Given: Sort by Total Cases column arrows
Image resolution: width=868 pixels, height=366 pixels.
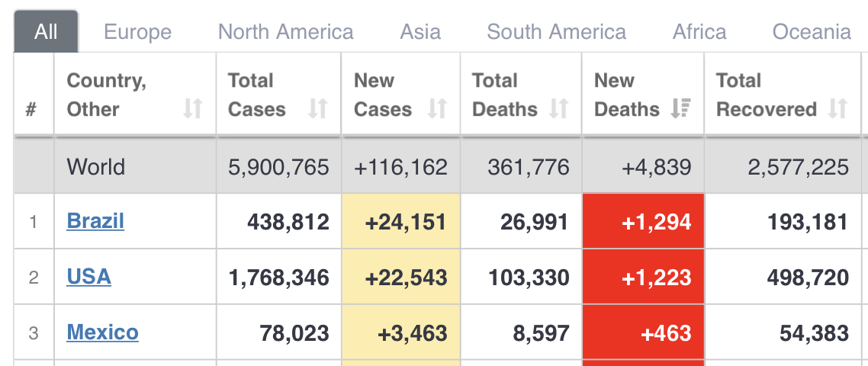Looking at the screenshot, I should pyautogui.click(x=318, y=109).
